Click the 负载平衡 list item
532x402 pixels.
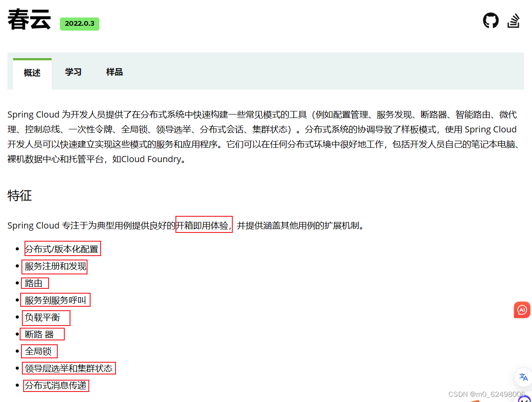(x=42, y=317)
